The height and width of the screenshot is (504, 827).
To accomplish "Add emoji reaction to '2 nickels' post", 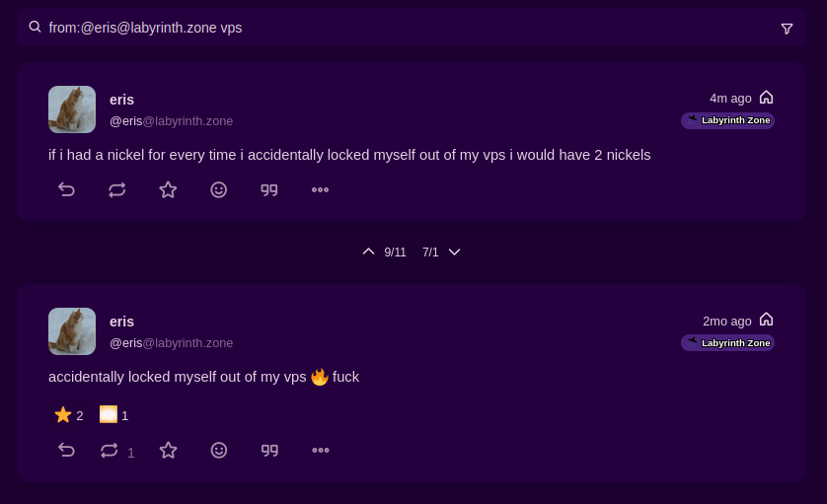I will click(219, 189).
